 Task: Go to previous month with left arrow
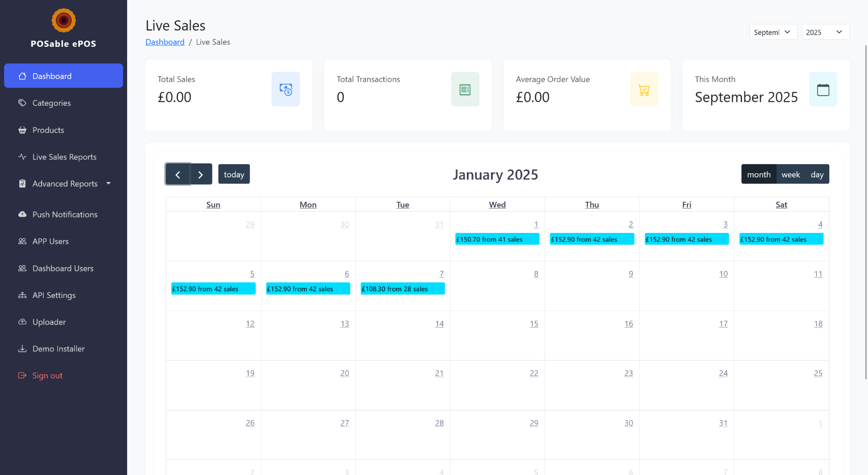tap(178, 174)
